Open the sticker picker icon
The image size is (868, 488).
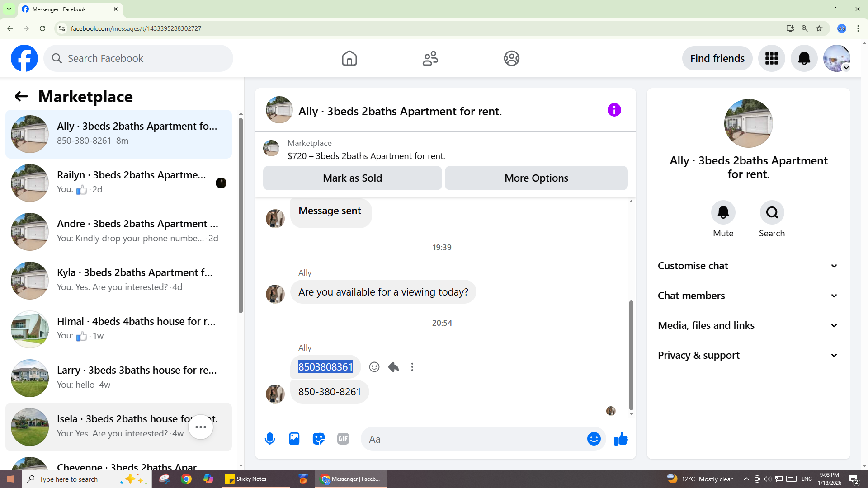point(319,439)
